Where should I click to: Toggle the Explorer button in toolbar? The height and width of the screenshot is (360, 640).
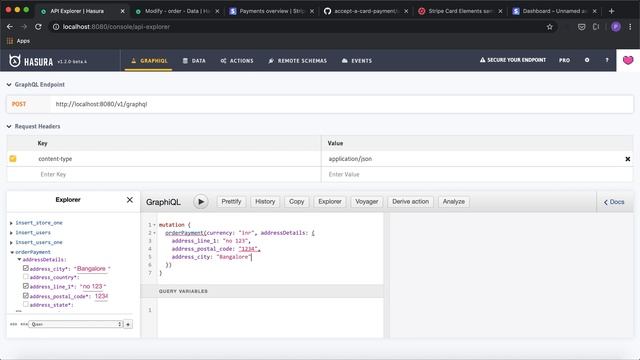(330, 202)
